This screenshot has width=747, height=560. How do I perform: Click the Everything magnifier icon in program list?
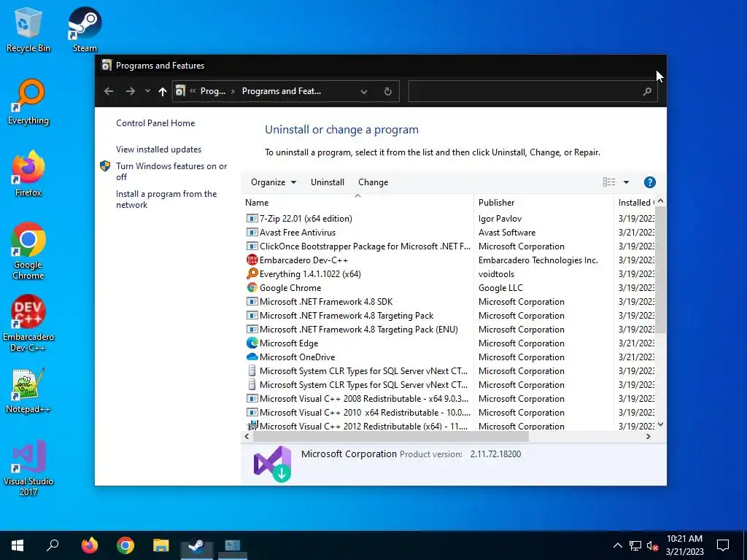click(x=252, y=274)
